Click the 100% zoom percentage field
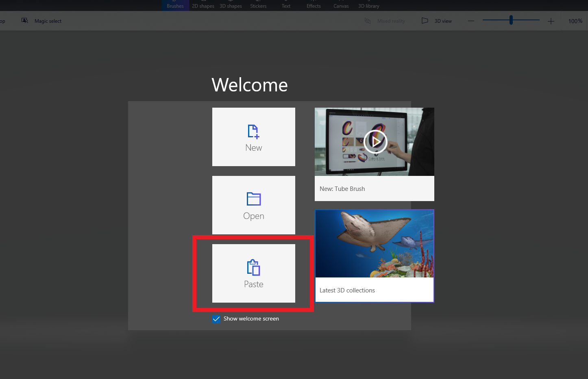588x379 pixels. click(x=575, y=21)
